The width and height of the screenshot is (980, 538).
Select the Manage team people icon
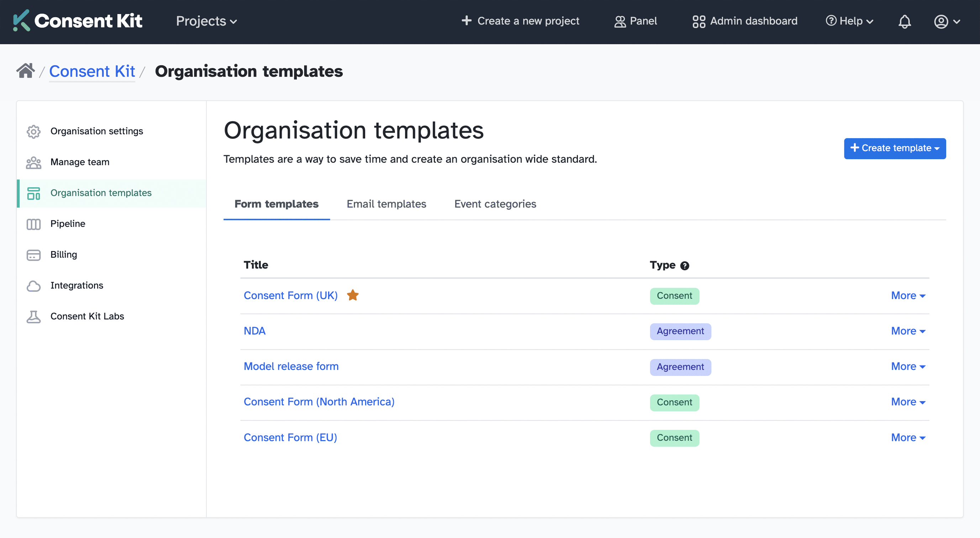[x=33, y=163]
